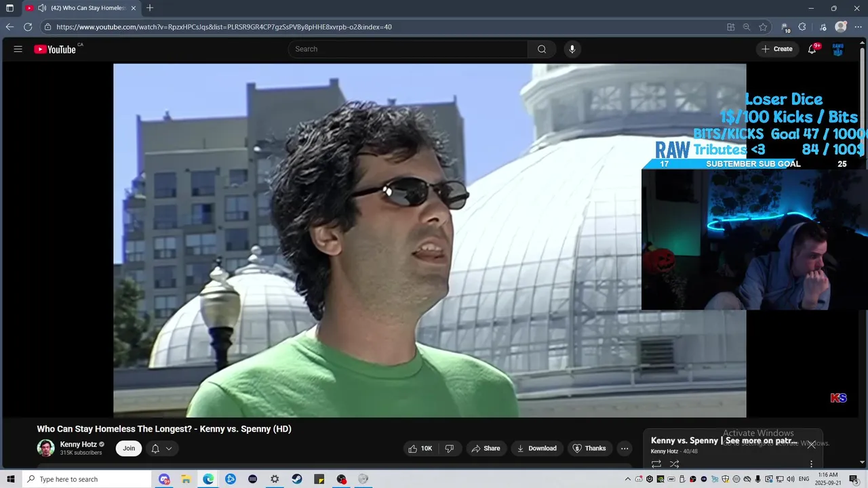Image resolution: width=868 pixels, height=488 pixels.
Task: Open the YouTube hamburger guide menu
Action: click(x=18, y=49)
